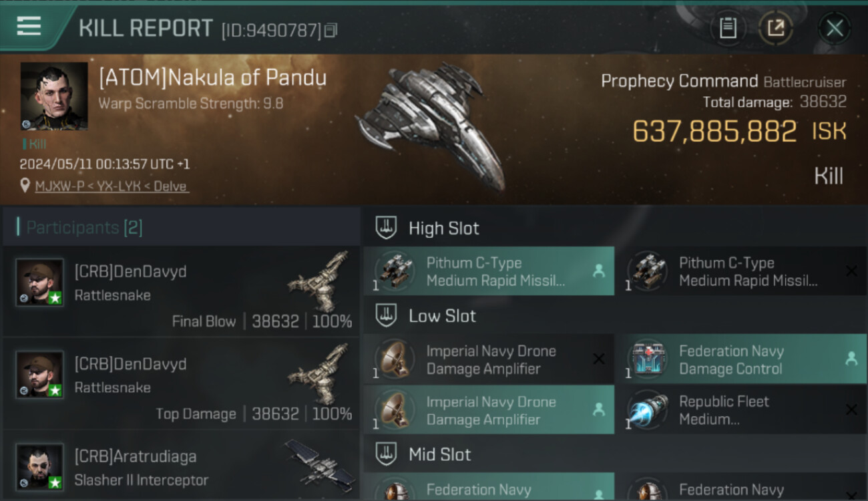The width and height of the screenshot is (868, 501).
Task: Select the dropped Pithum C-Type missile launcher
Action: (x=489, y=271)
